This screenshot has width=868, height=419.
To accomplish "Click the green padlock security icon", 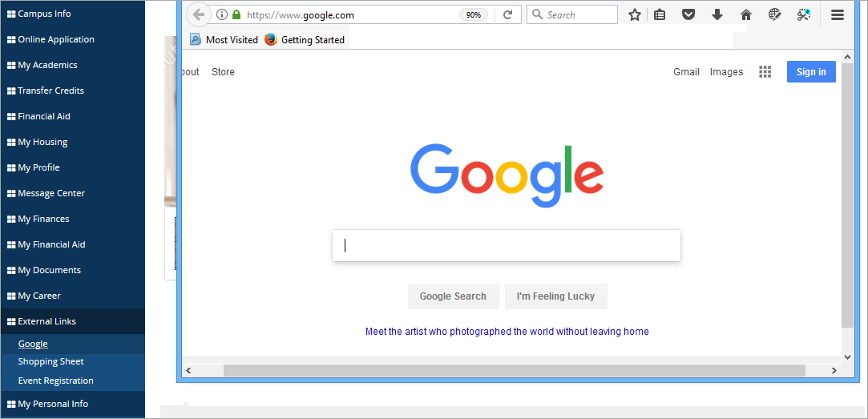I will pyautogui.click(x=236, y=15).
